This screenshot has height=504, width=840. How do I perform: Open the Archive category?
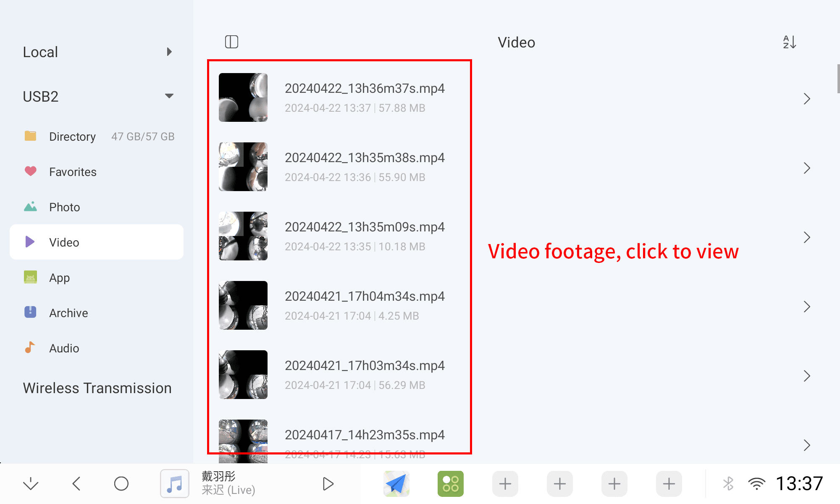point(68,313)
